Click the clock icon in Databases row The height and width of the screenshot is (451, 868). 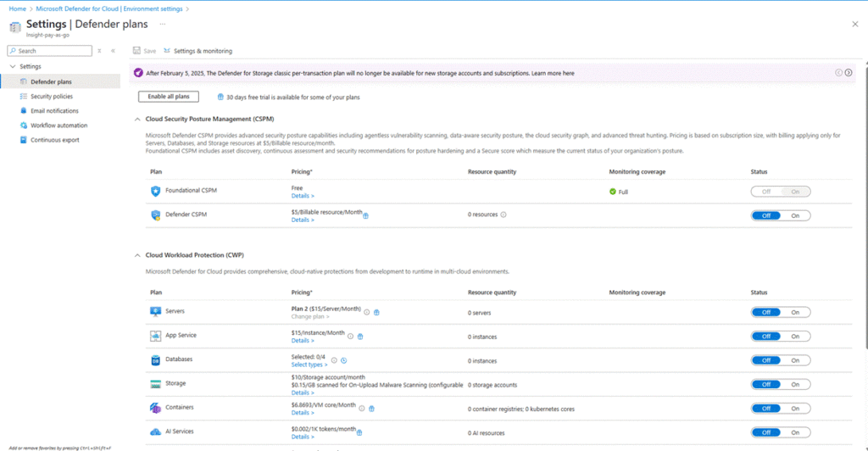click(344, 359)
